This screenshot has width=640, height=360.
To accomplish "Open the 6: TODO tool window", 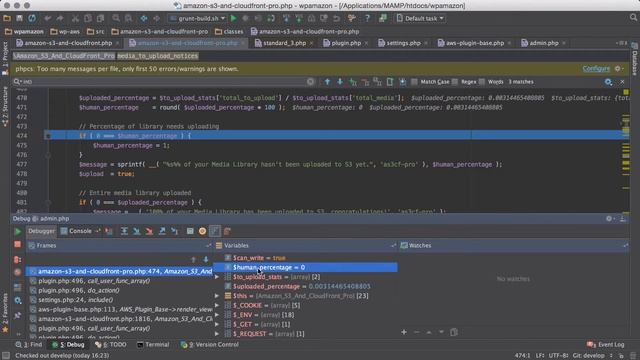I will (111, 345).
